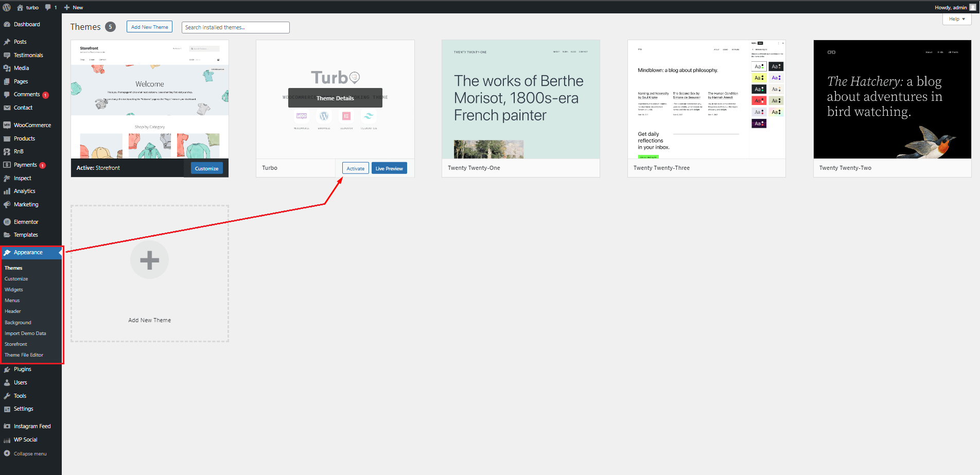Click the Collapse menu arrow icon
Image resolution: width=980 pixels, height=475 pixels.
pos(7,453)
